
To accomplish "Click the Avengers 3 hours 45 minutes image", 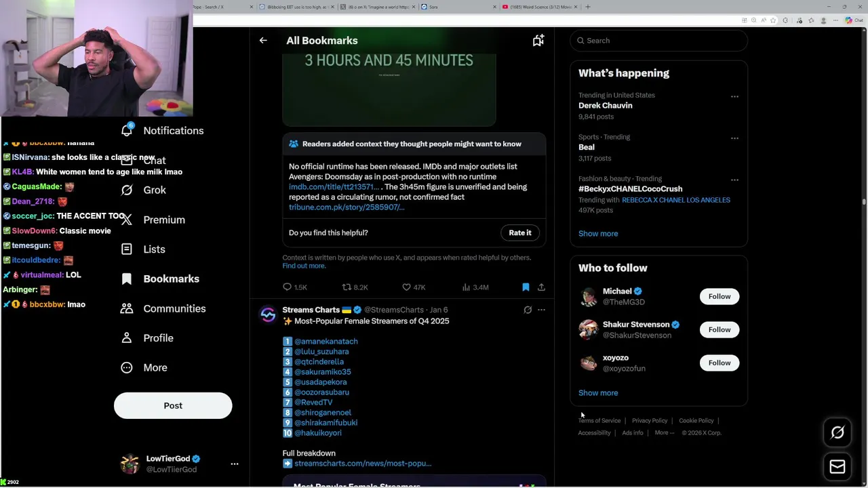I will [389, 89].
